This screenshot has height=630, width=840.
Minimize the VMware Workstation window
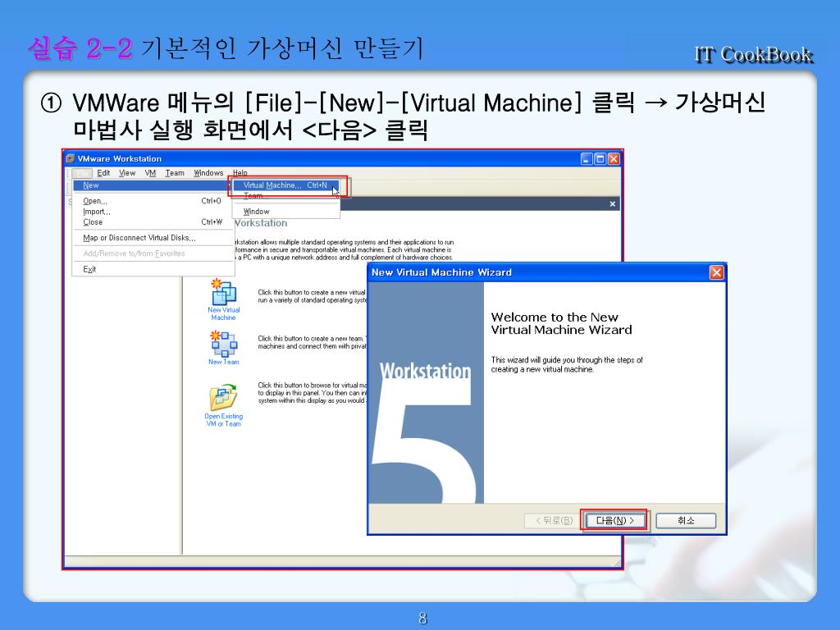587,158
